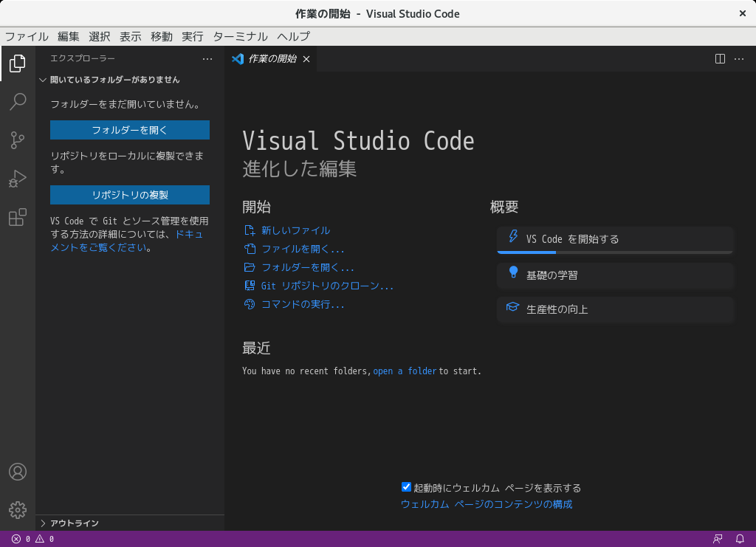Image resolution: width=756 pixels, height=547 pixels.
Task: Open ウェルカム ページのコンテンツの構成 link
Action: pos(487,504)
